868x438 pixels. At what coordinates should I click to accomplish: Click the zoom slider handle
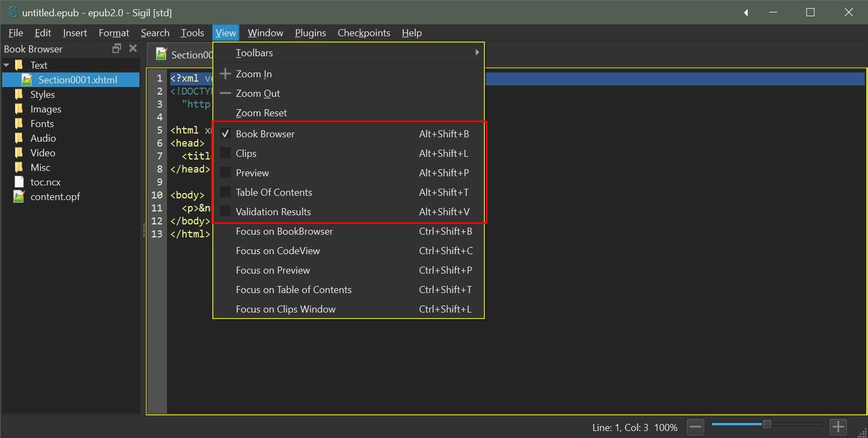coord(766,424)
